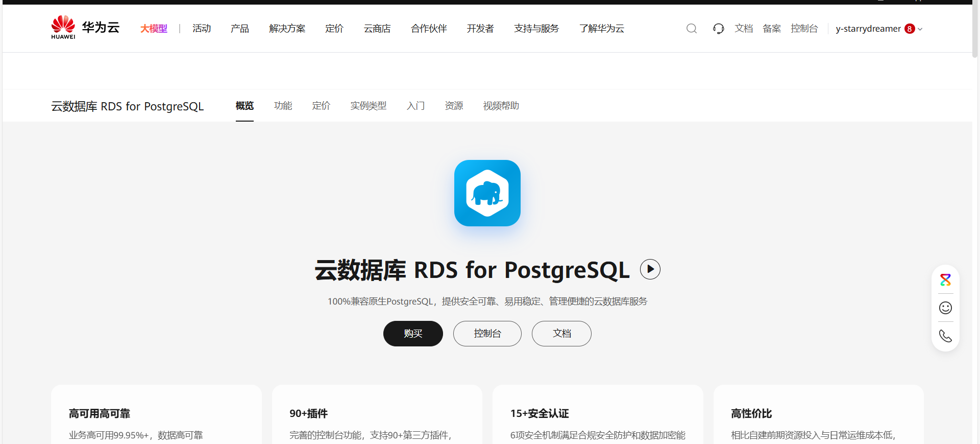Click the 相比自建前期资源投入 description text

coord(813,435)
